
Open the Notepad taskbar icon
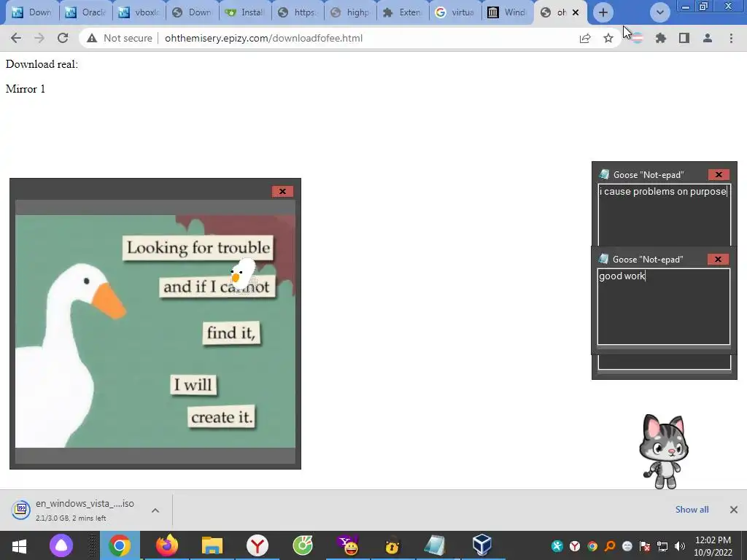[435, 545]
